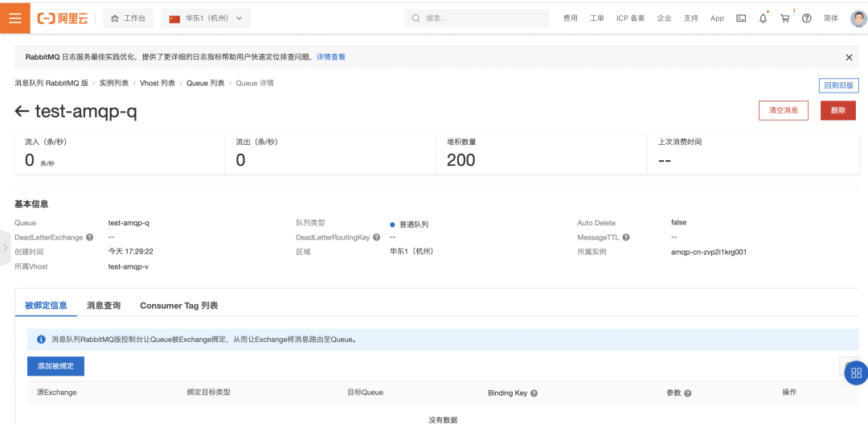868x424 pixels.
Task: Open the 华东1（杭州）region dropdown
Action: click(x=206, y=19)
